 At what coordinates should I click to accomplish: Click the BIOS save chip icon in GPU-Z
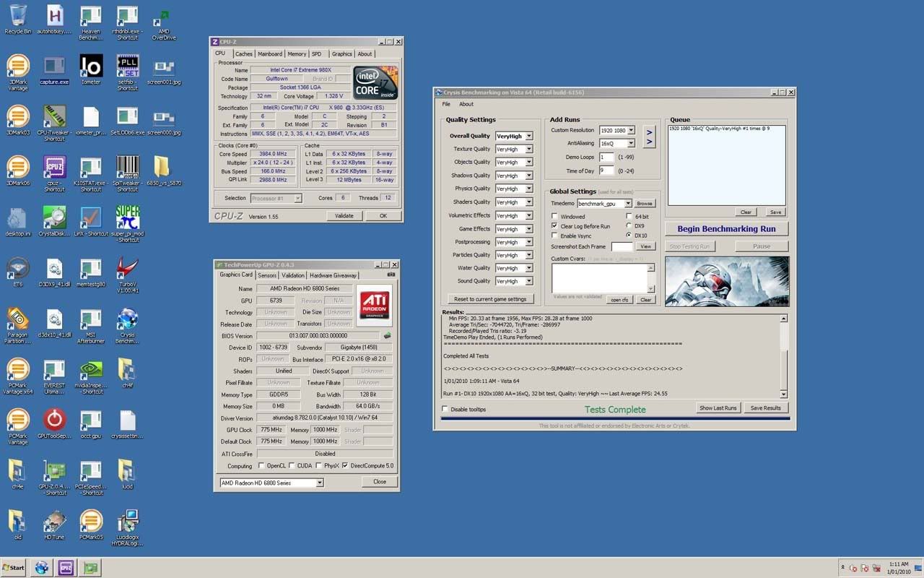(x=387, y=335)
